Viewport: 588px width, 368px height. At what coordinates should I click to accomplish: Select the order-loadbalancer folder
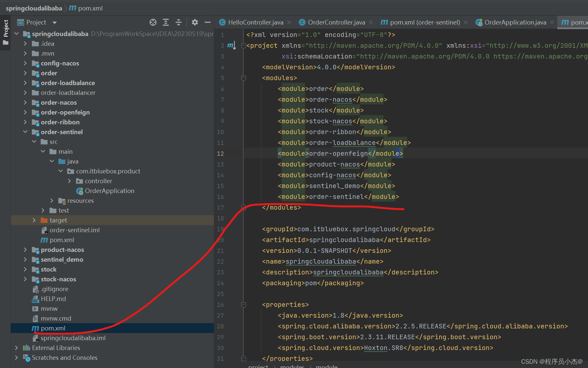[68, 93]
